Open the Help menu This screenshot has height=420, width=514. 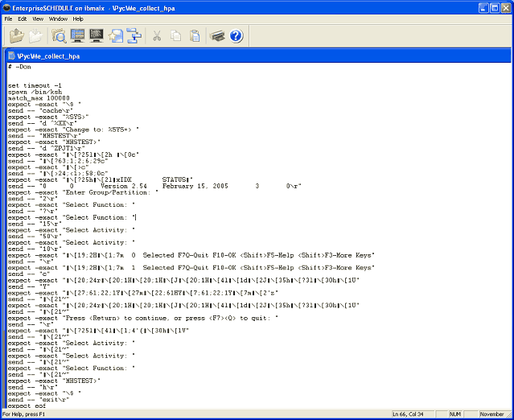(78, 19)
